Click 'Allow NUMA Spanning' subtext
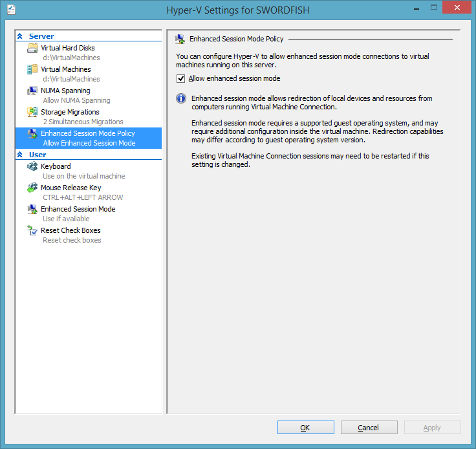 click(x=76, y=100)
